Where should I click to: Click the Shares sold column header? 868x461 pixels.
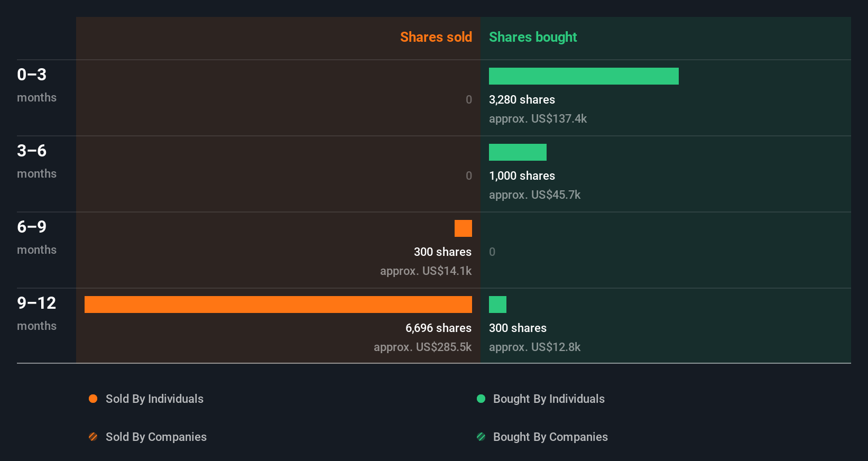click(x=436, y=37)
